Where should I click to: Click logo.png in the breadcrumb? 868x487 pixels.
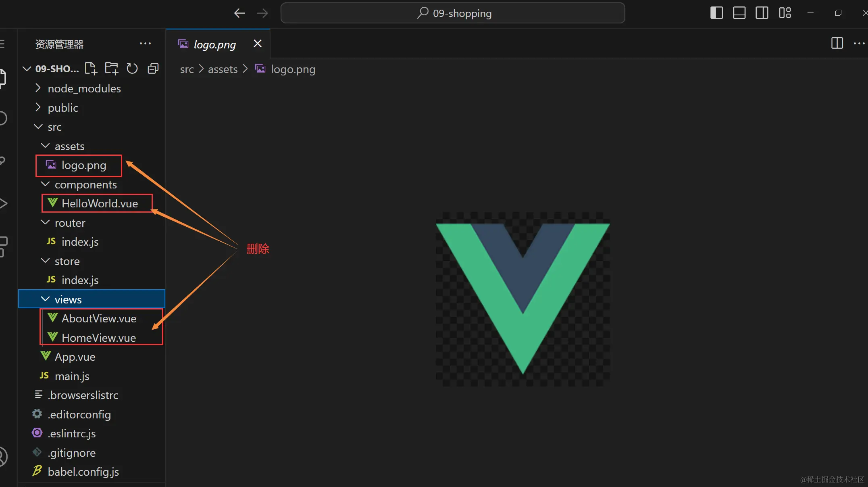pyautogui.click(x=293, y=69)
